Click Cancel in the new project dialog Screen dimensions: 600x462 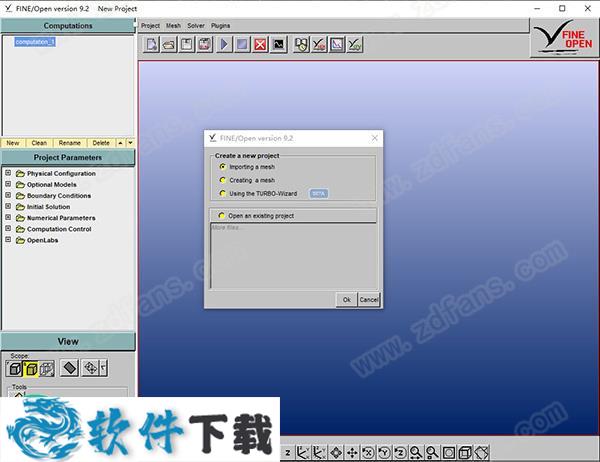pos(369,300)
